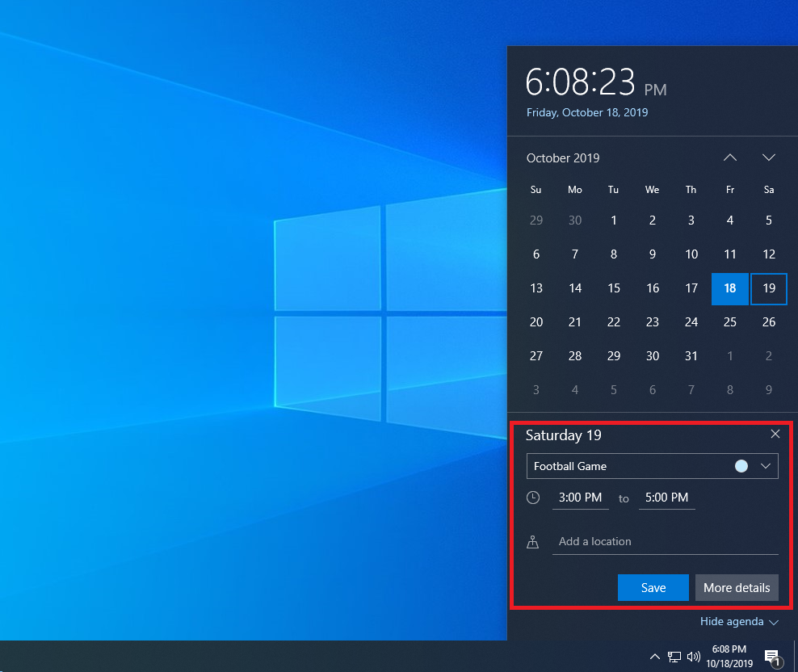Screen dimensions: 798x672
Task: Click the speaker icon in the system tray
Action: (694, 656)
